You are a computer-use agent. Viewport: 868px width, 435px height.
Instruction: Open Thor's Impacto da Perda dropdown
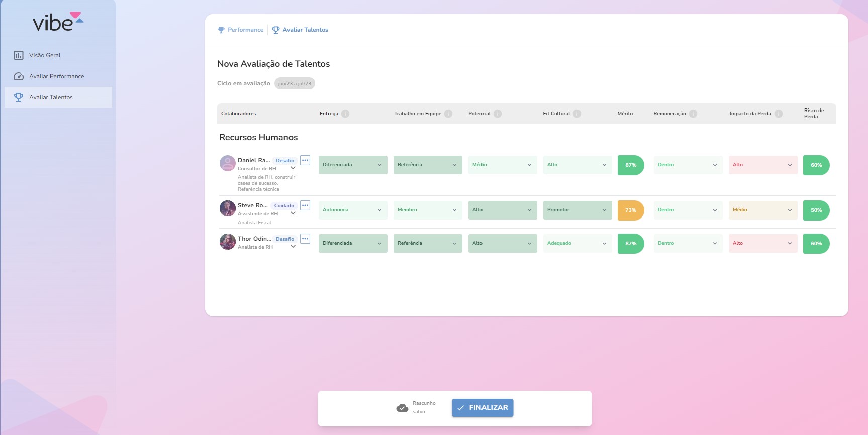point(762,243)
